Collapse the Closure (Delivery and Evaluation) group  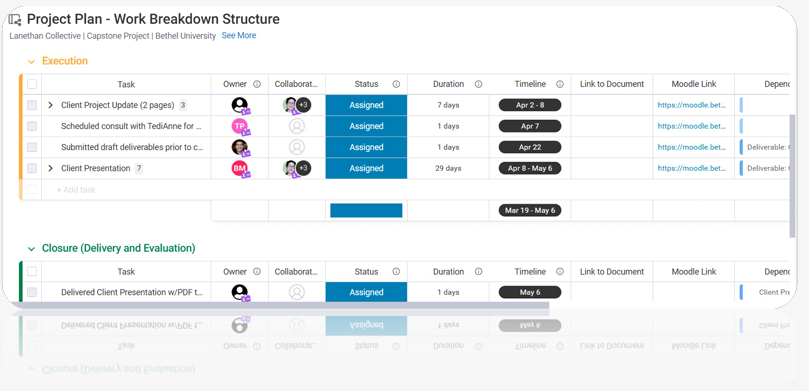(x=31, y=249)
